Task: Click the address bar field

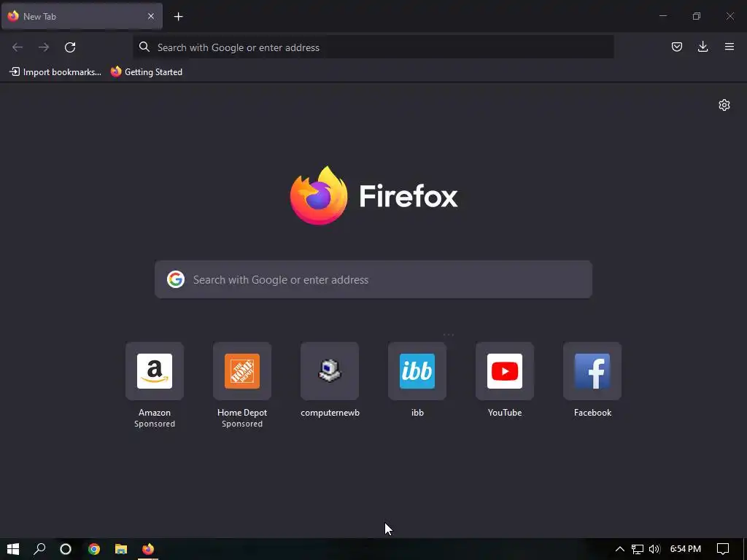Action: pyautogui.click(x=373, y=47)
